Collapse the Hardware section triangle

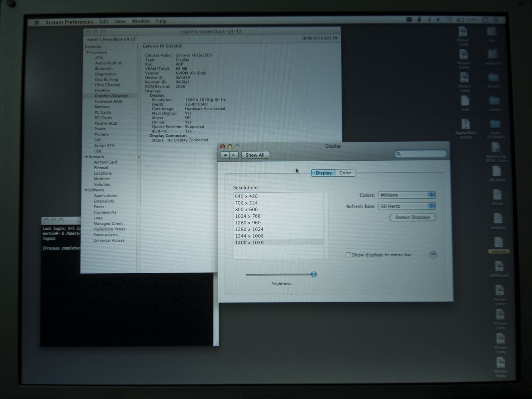(88, 53)
